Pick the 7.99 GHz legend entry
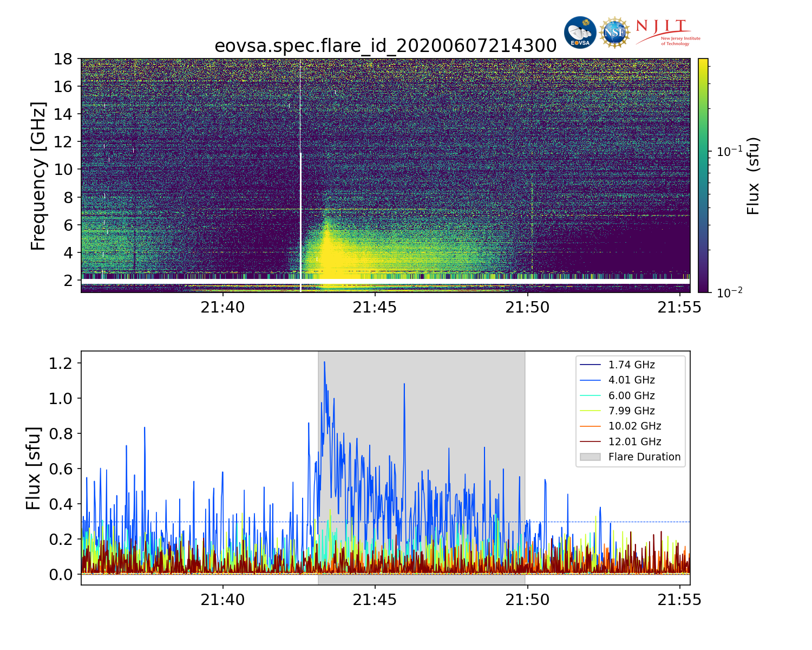 631,411
